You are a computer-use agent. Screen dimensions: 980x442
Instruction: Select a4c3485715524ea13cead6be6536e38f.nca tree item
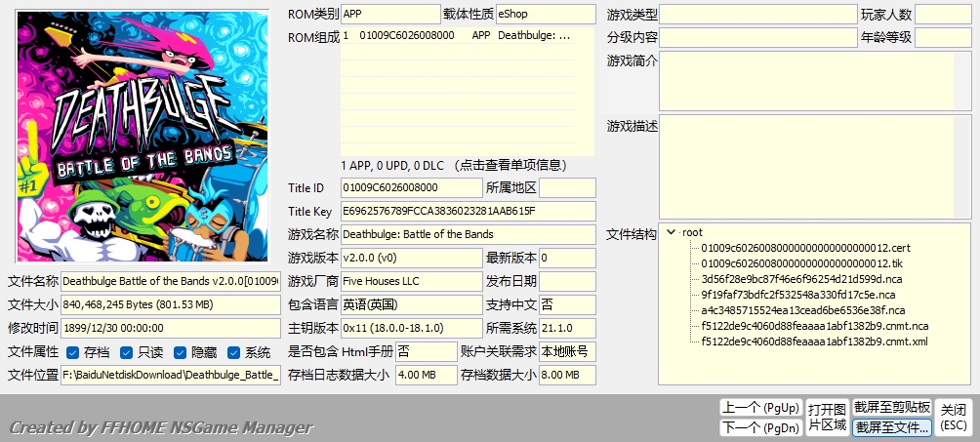[802, 310]
